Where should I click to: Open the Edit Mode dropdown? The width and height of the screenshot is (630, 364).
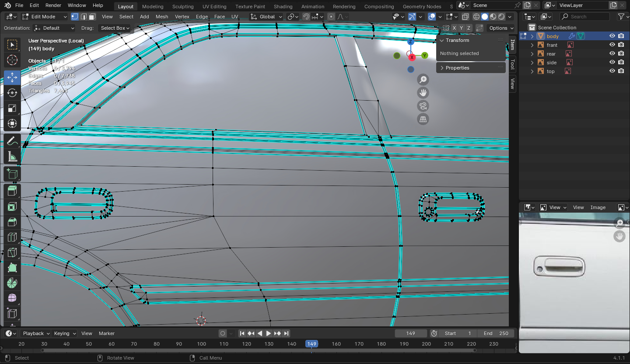click(45, 17)
